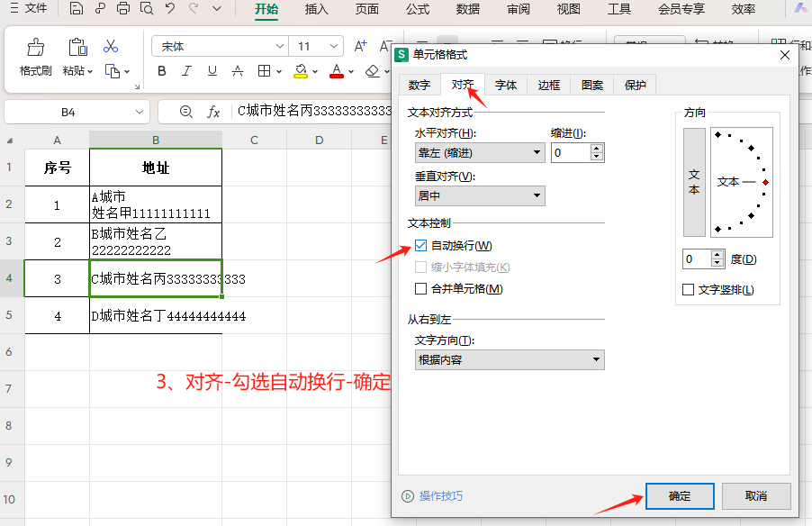This screenshot has height=526, width=812.
Task: Switch to the 图案 tab
Action: (592, 85)
